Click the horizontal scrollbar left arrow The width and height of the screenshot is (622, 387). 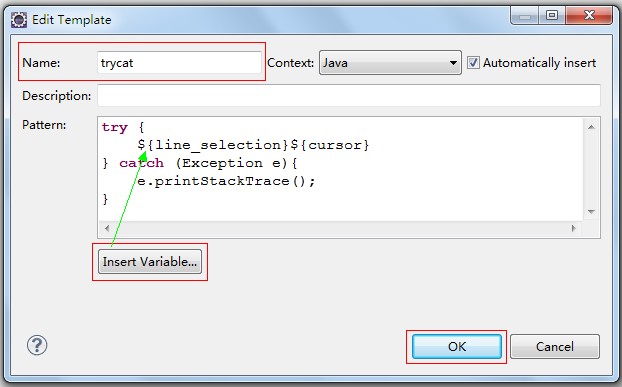click(107, 228)
